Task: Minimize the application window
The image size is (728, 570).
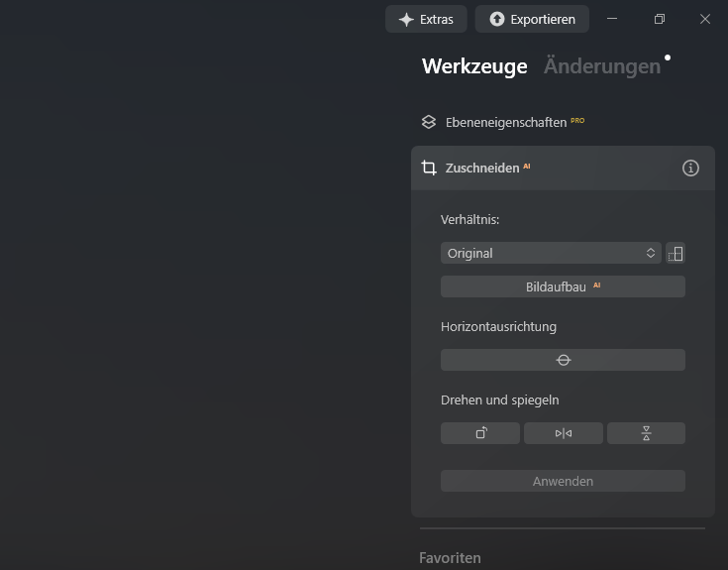Action: click(614, 19)
